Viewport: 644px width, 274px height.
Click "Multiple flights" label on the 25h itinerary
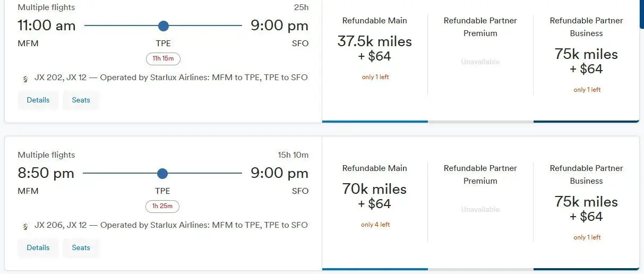(x=46, y=7)
